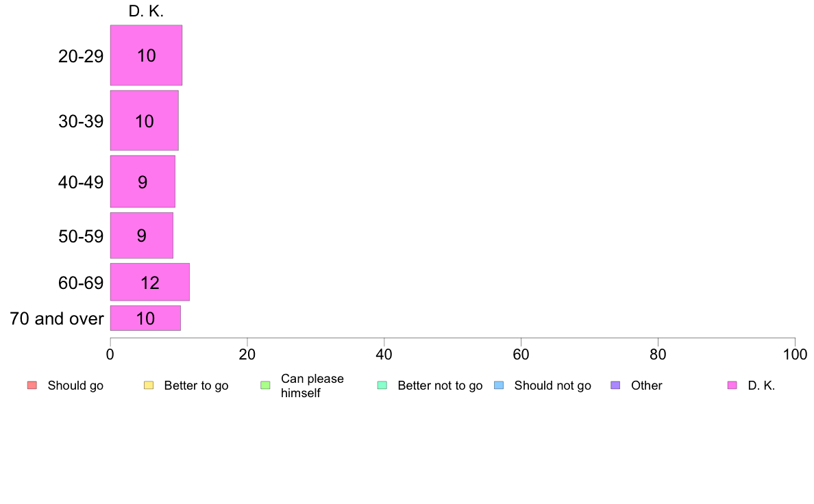
Task: Click the pink D. K. legend swatch
Action: [x=732, y=385]
